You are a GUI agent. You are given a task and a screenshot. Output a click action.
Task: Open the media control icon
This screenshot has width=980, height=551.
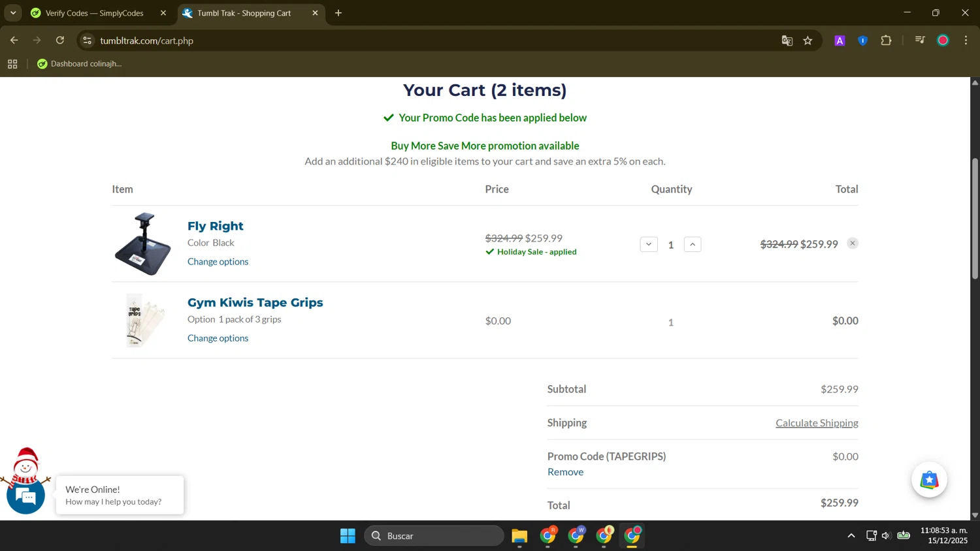[920, 40]
